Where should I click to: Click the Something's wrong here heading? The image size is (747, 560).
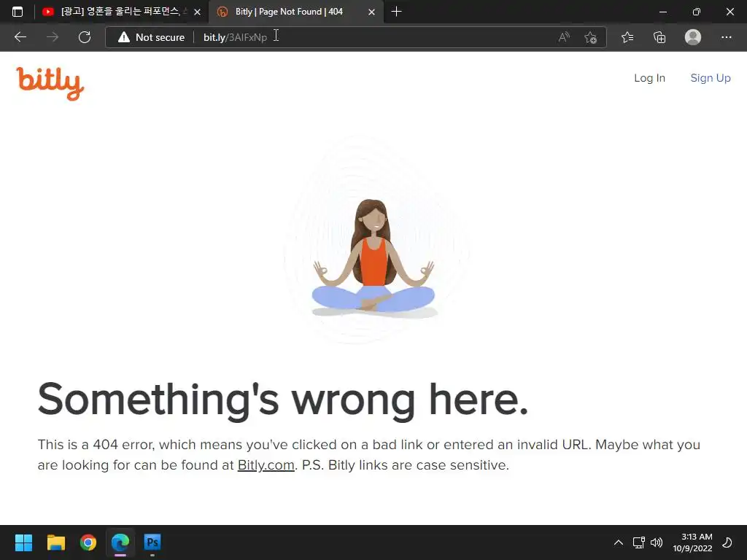click(x=283, y=400)
